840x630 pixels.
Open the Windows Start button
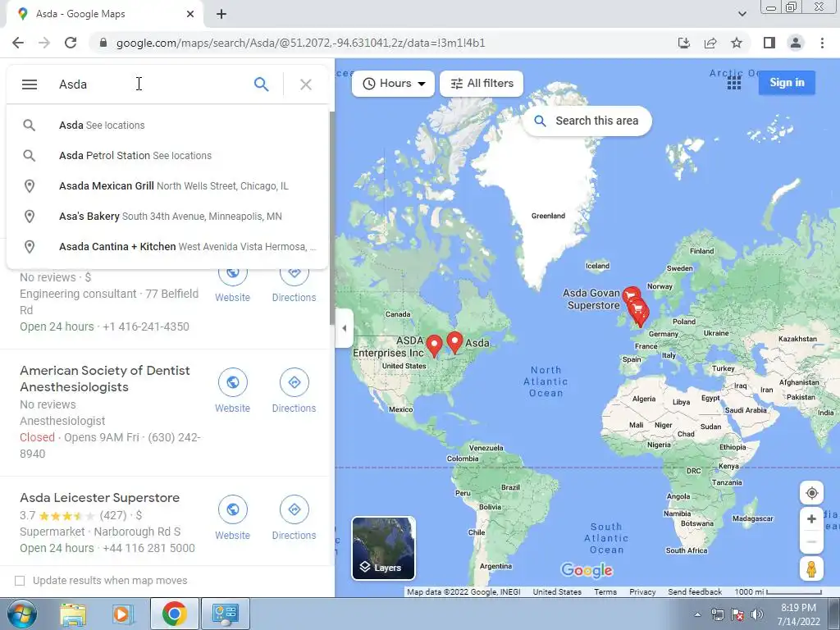point(21,614)
